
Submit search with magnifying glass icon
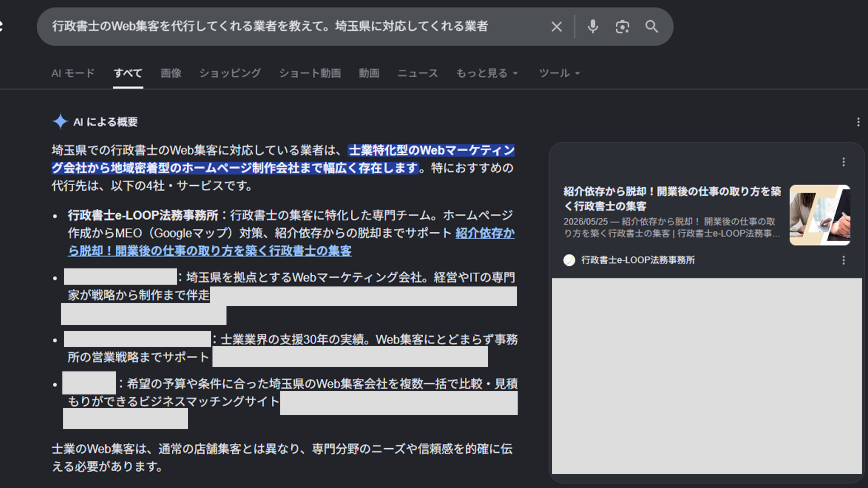tap(651, 27)
